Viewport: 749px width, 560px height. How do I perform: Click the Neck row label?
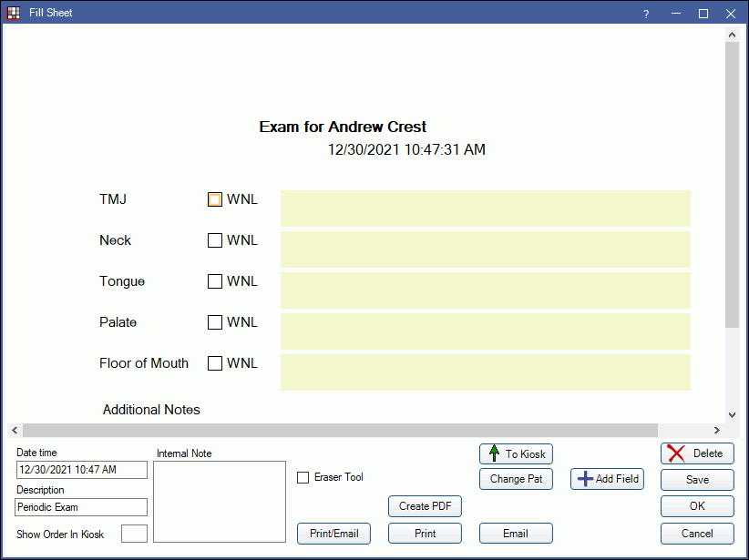pyautogui.click(x=115, y=240)
